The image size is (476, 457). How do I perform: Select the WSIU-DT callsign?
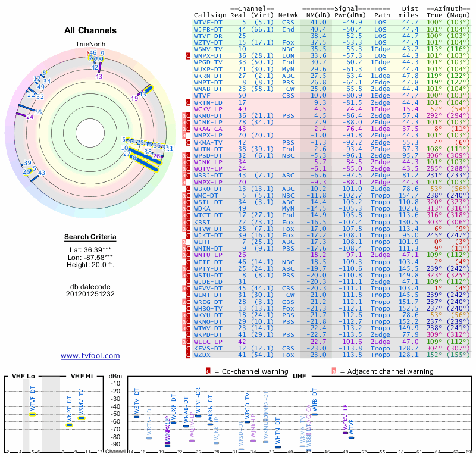coord(208,275)
